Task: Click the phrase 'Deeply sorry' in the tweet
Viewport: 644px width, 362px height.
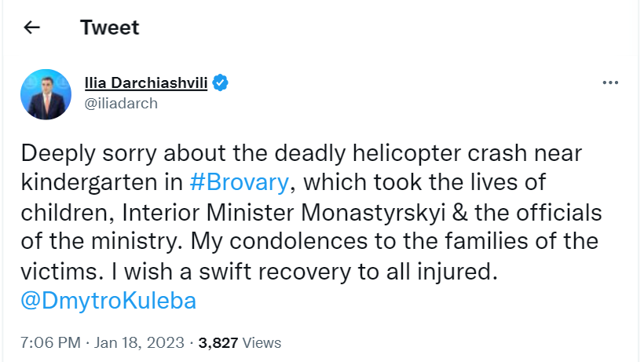Action: click(x=89, y=153)
